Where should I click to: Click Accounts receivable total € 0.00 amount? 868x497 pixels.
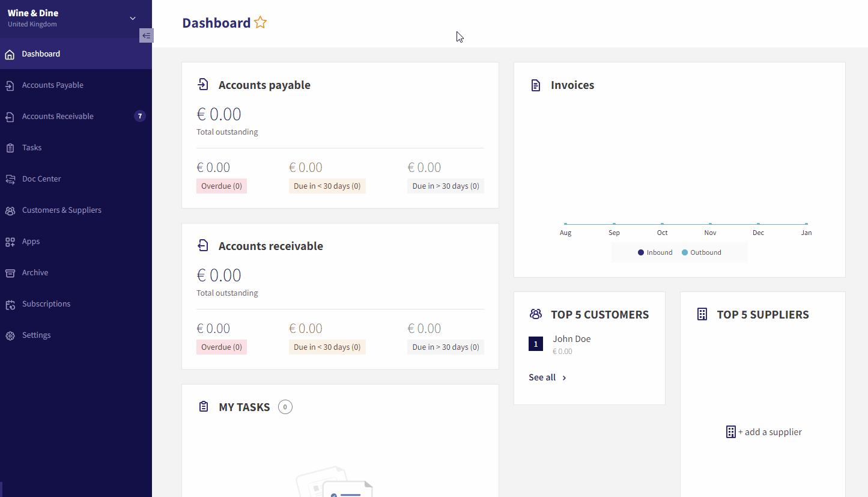pyautogui.click(x=219, y=275)
